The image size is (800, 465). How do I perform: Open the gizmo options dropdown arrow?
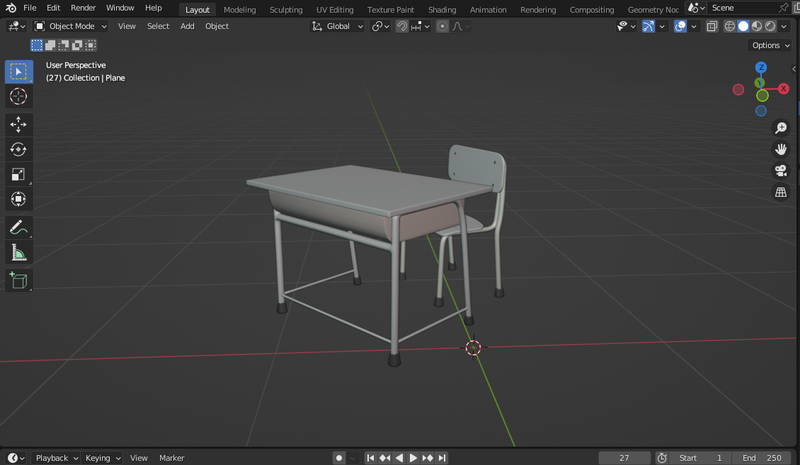[662, 26]
